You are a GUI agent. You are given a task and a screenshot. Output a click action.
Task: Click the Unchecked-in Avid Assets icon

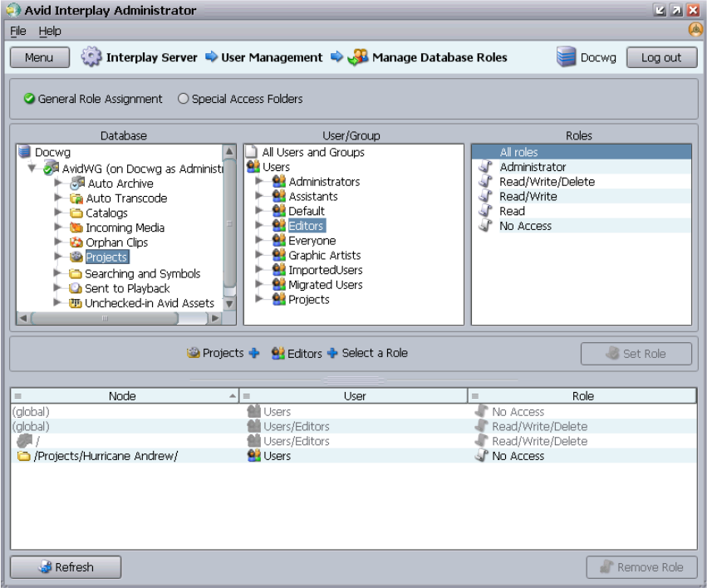76,303
